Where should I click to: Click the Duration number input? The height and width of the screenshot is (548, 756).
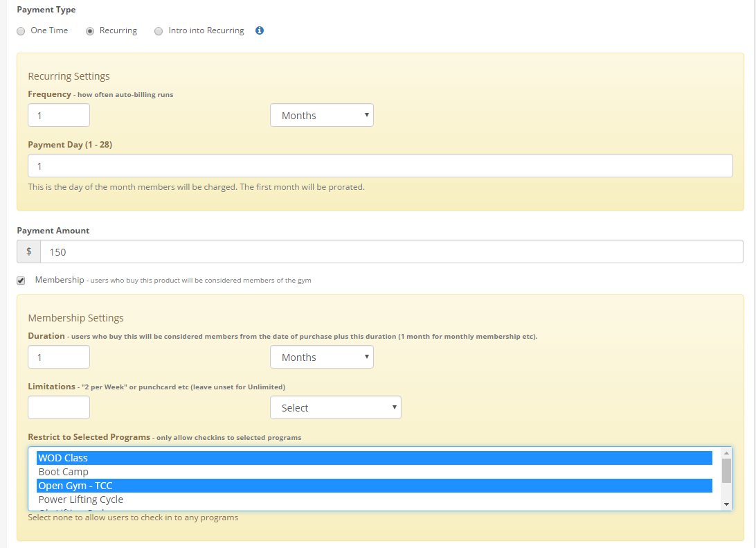coord(59,357)
